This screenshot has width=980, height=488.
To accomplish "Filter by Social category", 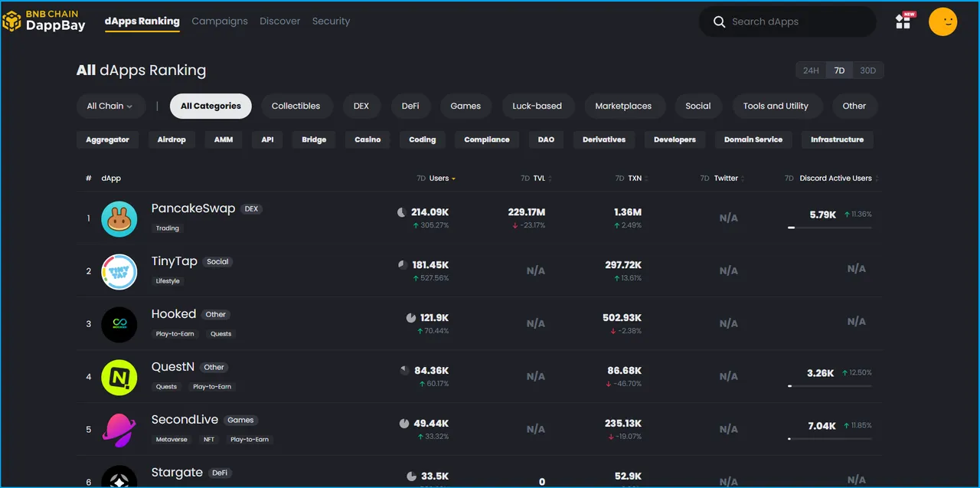I will pyautogui.click(x=698, y=106).
